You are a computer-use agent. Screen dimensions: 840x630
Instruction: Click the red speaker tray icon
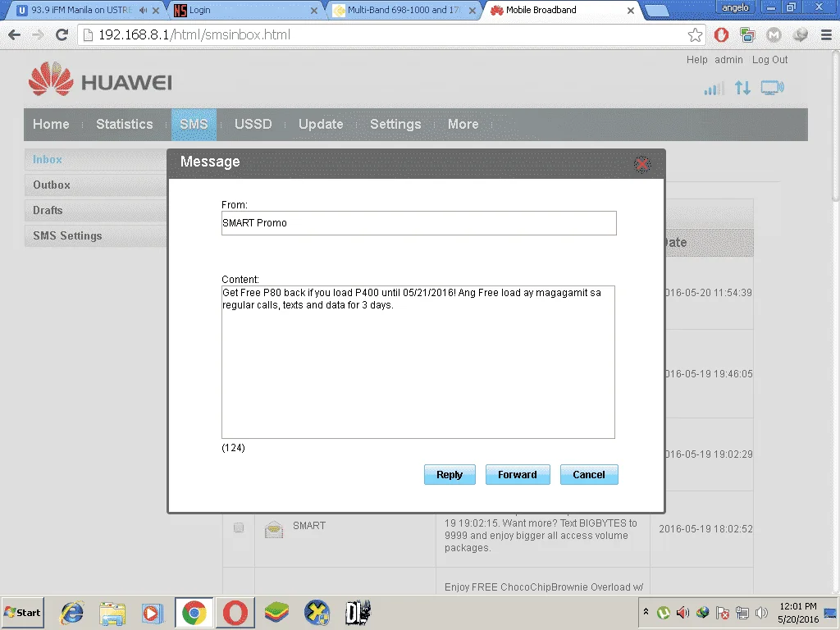pos(682,612)
